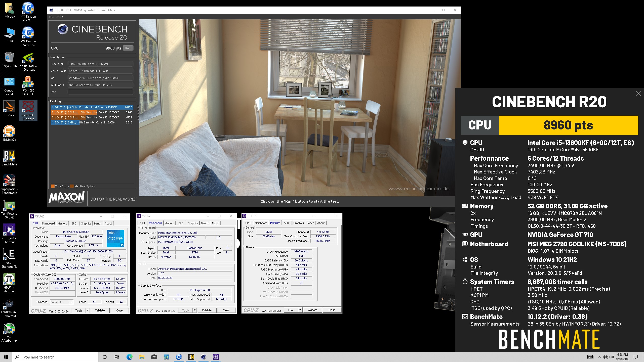Open MSI Dragon Power shortcut icon
Viewport: 644px width, 362px height.
click(28, 36)
